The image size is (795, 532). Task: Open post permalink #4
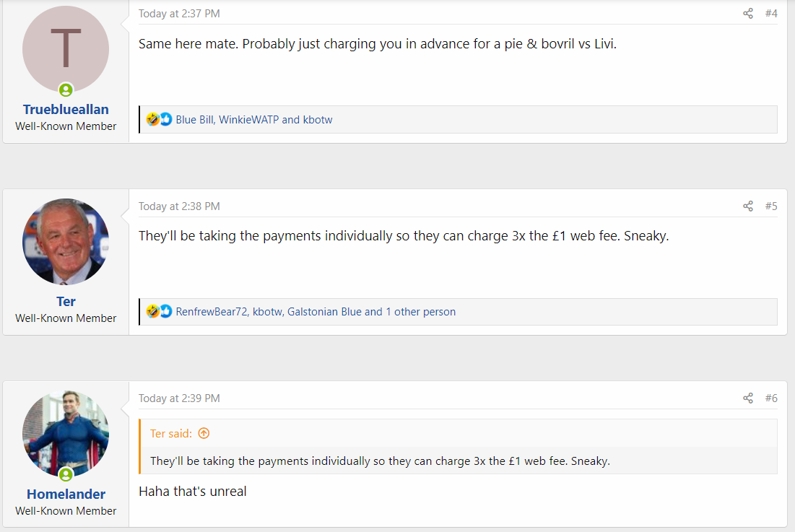771,14
